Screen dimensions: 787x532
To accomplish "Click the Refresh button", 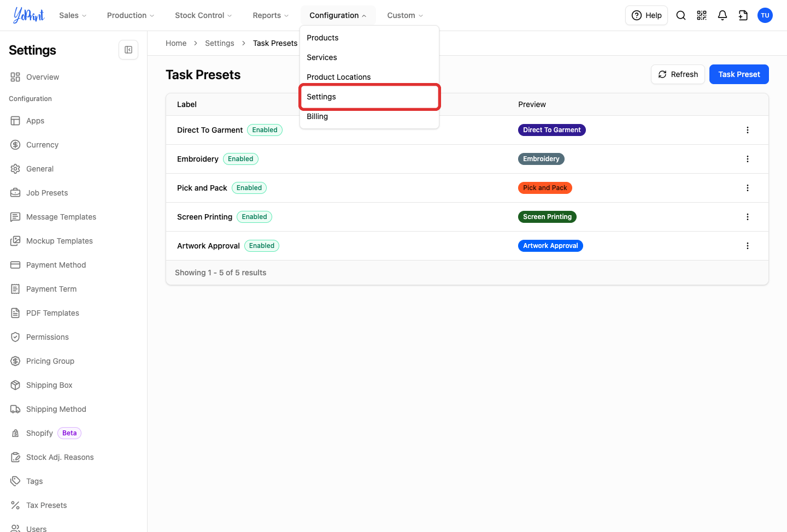I will [x=678, y=74].
